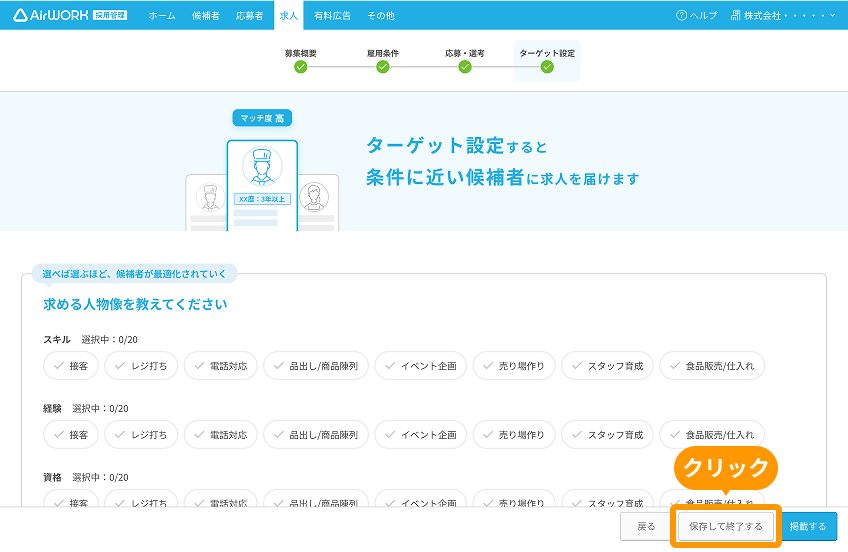848x552 pixels.
Task: Click the ヘルプ link
Action: click(697, 16)
